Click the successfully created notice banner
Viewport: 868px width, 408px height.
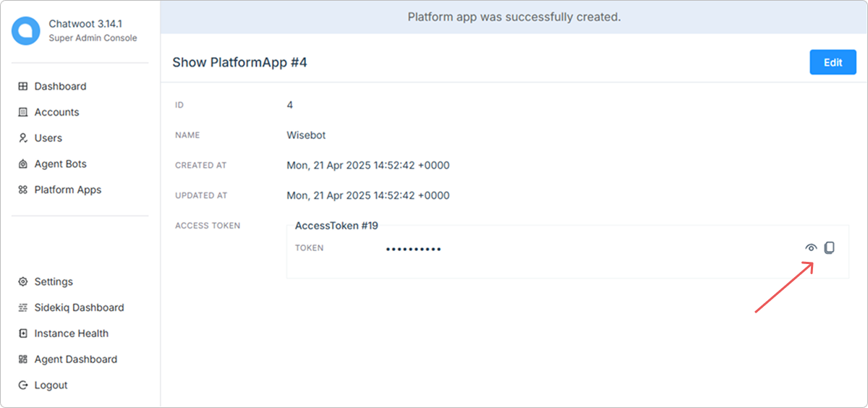point(514,17)
